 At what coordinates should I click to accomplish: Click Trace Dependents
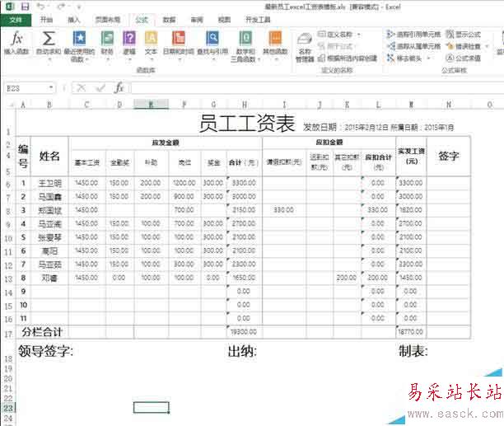tap(413, 46)
